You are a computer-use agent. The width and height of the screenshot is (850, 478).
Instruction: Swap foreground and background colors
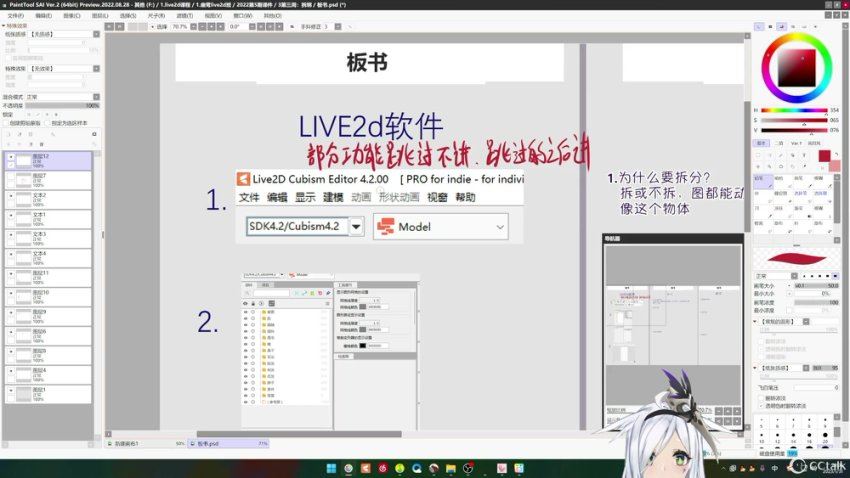(x=836, y=154)
